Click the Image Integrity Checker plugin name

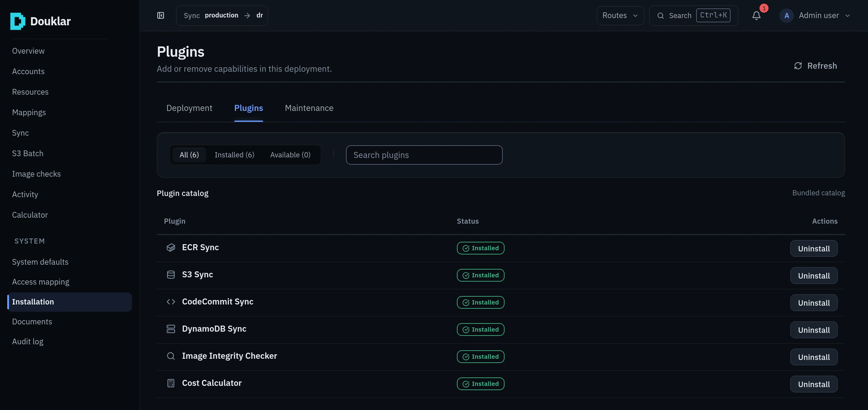(x=229, y=356)
